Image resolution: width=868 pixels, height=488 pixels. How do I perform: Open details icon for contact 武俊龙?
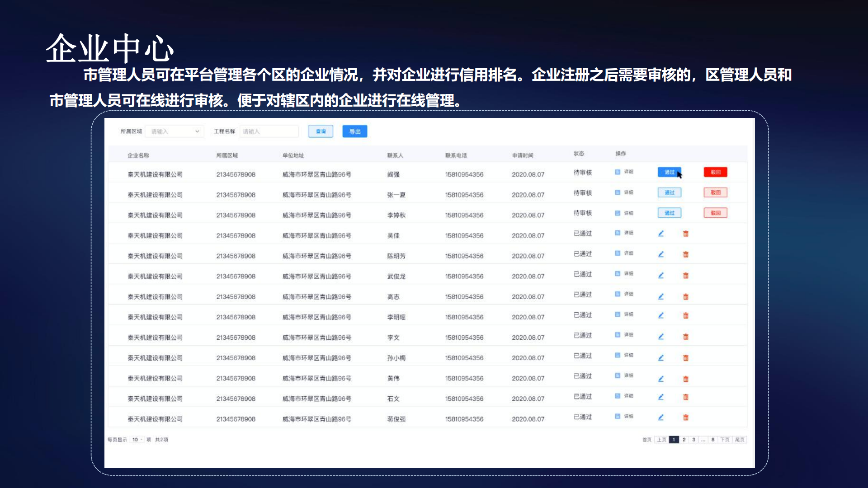click(x=618, y=273)
